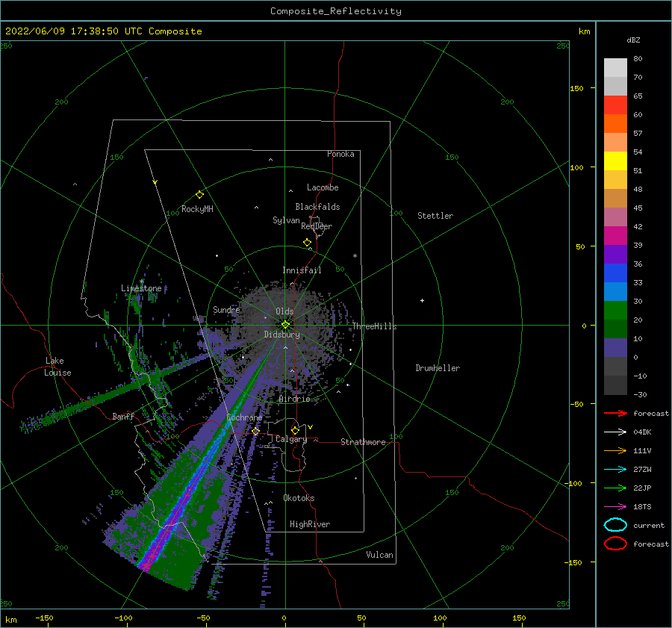The height and width of the screenshot is (628, 672).
Task: Click the Olds label
Action: pos(284,311)
